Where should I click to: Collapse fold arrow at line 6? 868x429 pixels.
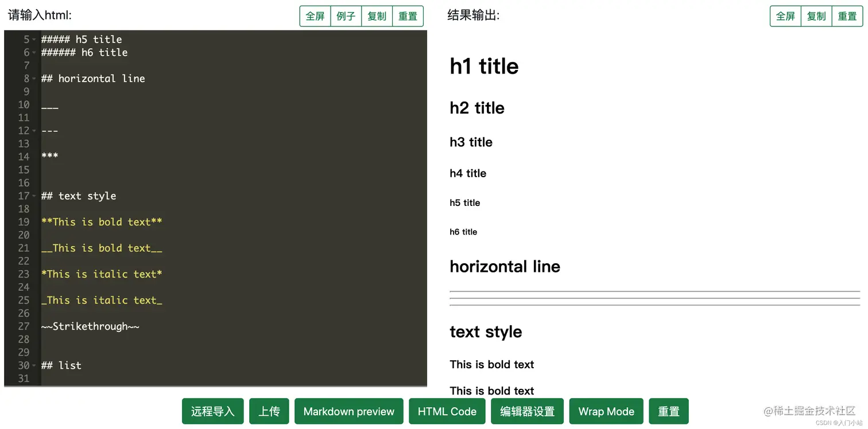(34, 53)
